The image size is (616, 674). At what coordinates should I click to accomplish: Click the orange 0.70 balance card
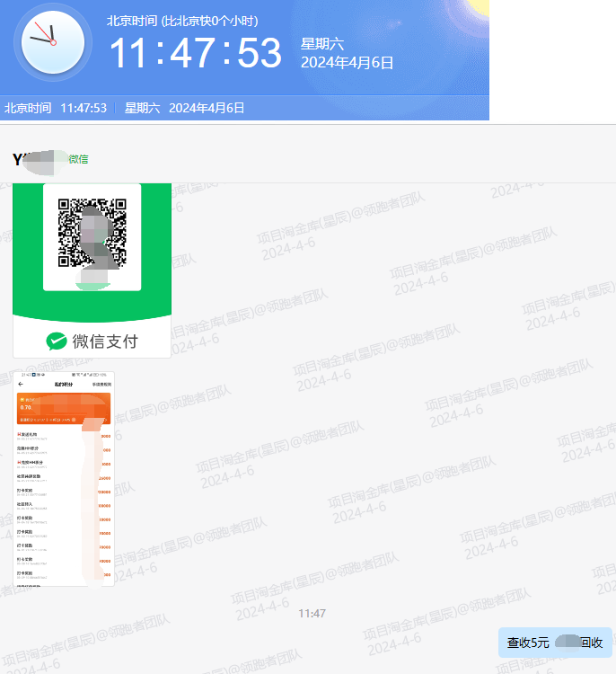coord(64,408)
